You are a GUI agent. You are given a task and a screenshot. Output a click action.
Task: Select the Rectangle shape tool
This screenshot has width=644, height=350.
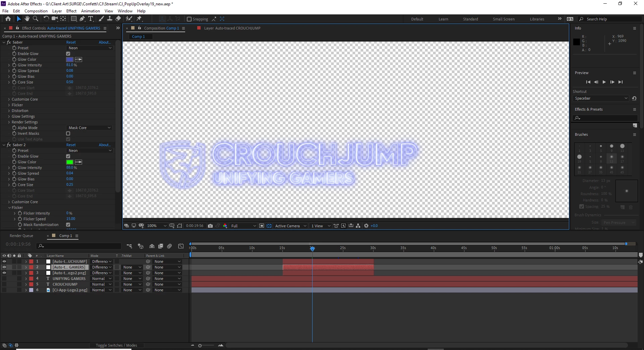(x=74, y=19)
